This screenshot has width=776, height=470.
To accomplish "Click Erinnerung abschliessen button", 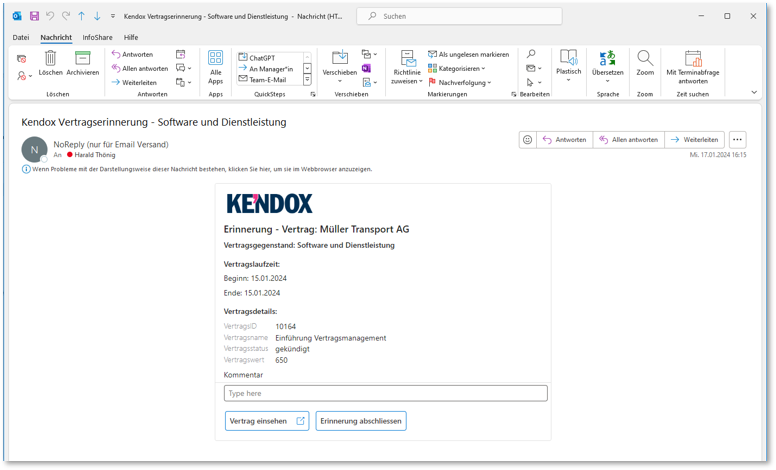I will tap(361, 421).
